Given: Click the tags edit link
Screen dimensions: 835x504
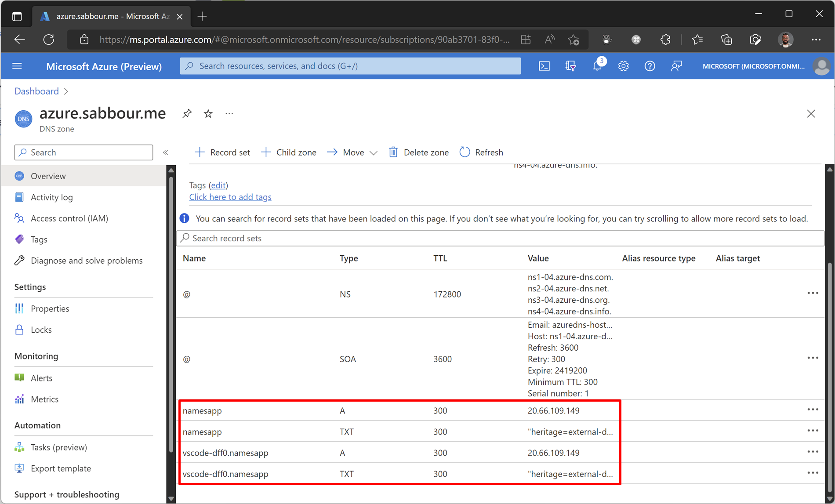Looking at the screenshot, I should tap(218, 185).
